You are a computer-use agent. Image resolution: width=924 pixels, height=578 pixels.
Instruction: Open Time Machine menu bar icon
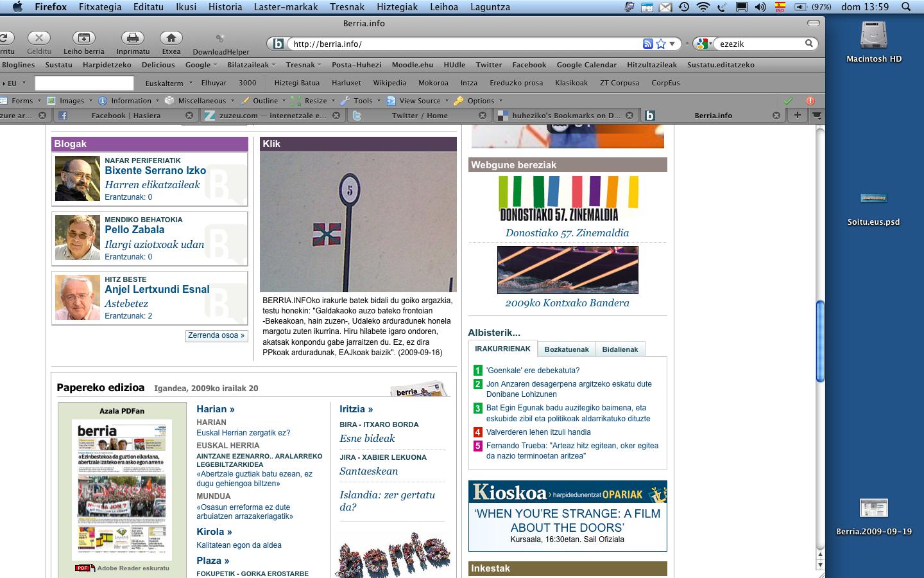coord(684,7)
